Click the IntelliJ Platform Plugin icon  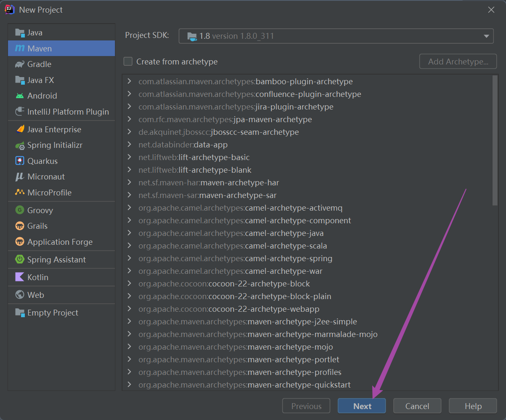pyautogui.click(x=20, y=112)
